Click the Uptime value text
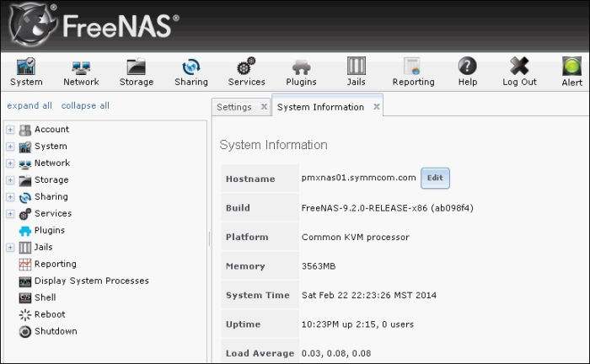This screenshot has height=364, width=590. 357,324
